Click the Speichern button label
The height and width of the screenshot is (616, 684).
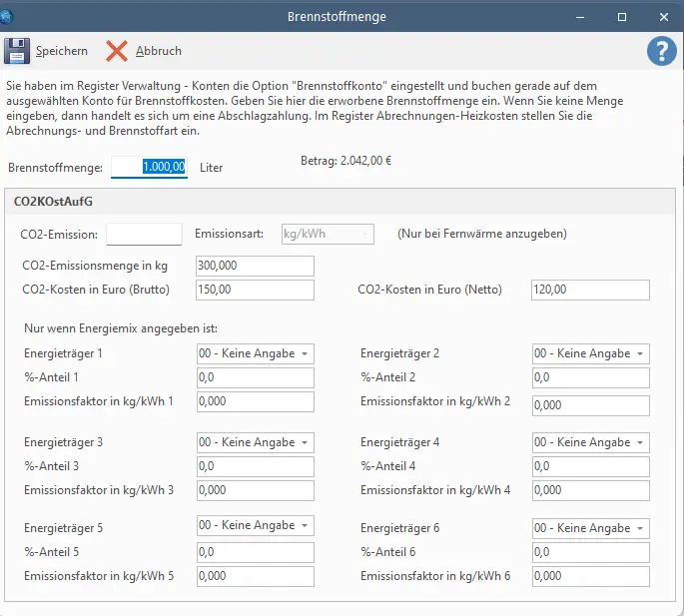coord(62,51)
